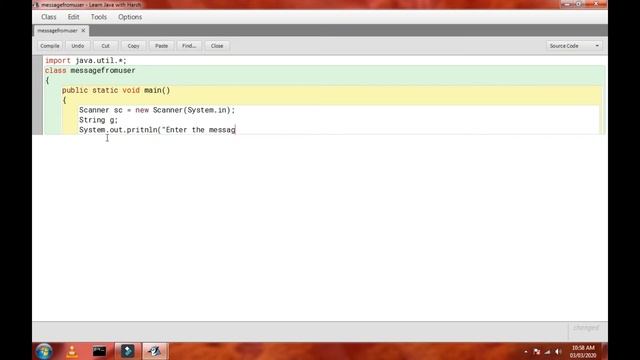The image size is (640, 360).
Task: Click the 'String g;' line
Action: point(98,120)
